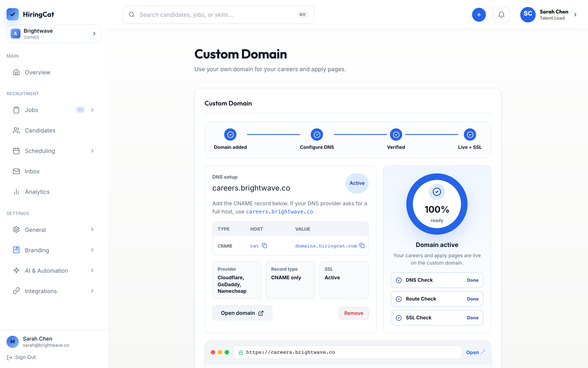588x368 pixels.
Task: Click the HiringCat logo icon
Action: [x=13, y=14]
